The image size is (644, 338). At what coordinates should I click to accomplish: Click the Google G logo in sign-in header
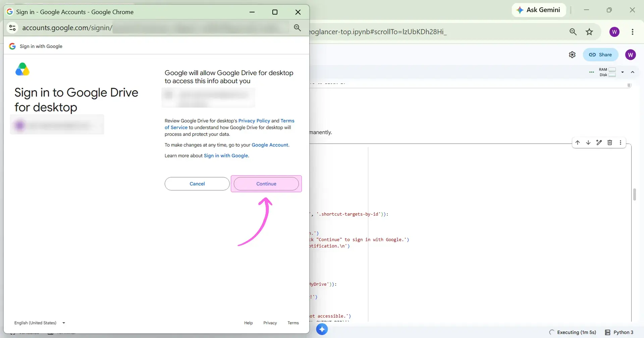pos(12,46)
